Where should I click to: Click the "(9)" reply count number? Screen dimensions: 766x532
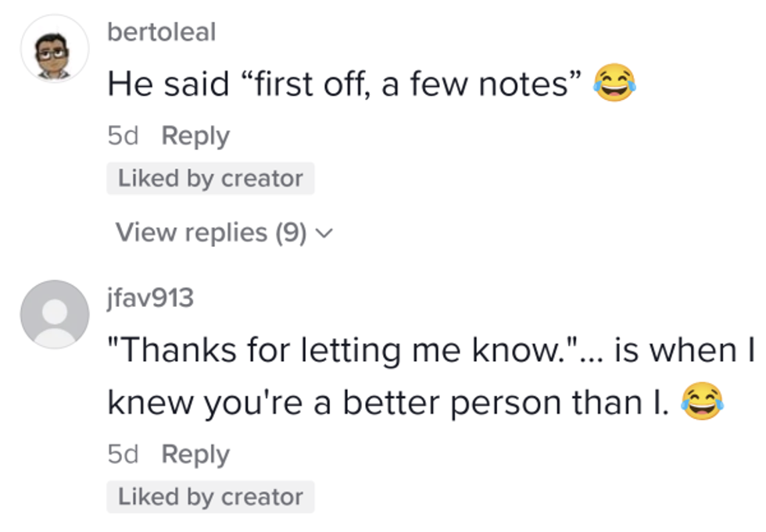pyautogui.click(x=290, y=233)
